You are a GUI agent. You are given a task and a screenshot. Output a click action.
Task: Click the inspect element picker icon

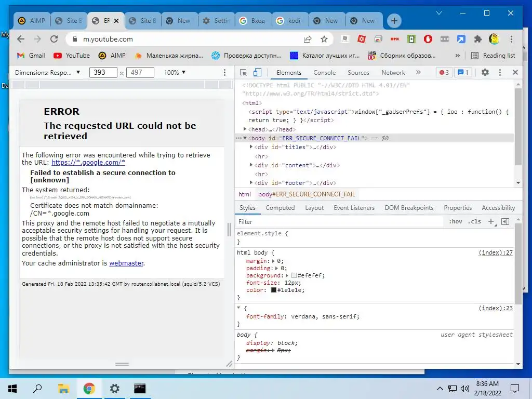click(x=243, y=72)
